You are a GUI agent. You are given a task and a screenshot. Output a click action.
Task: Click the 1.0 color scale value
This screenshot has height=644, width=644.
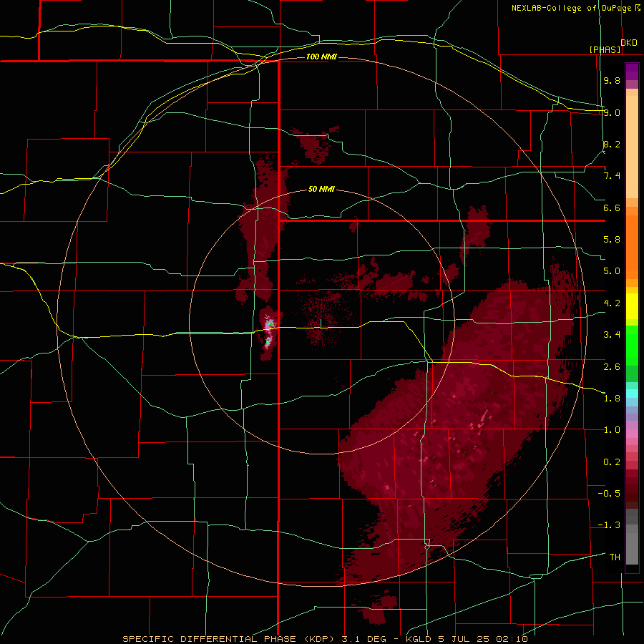[612, 430]
